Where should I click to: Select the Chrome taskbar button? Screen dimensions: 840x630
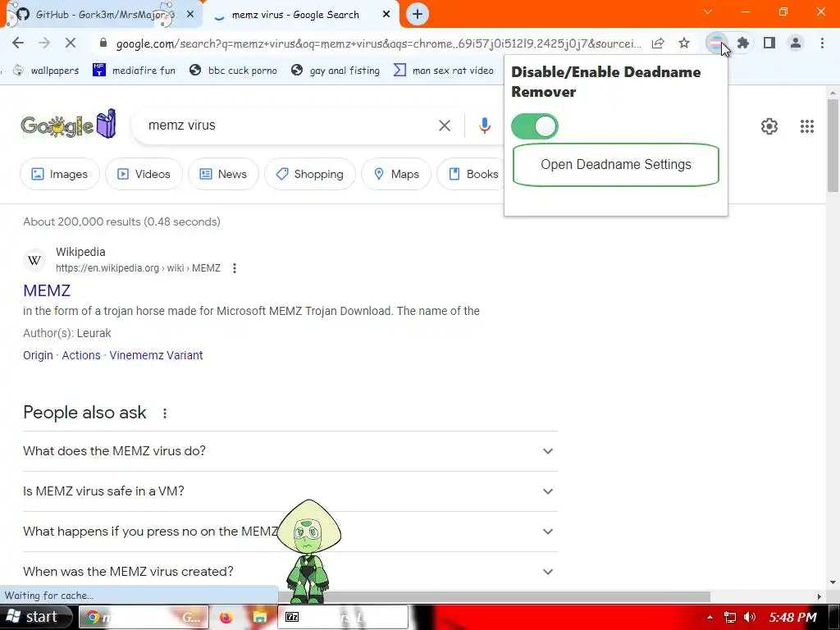143,617
